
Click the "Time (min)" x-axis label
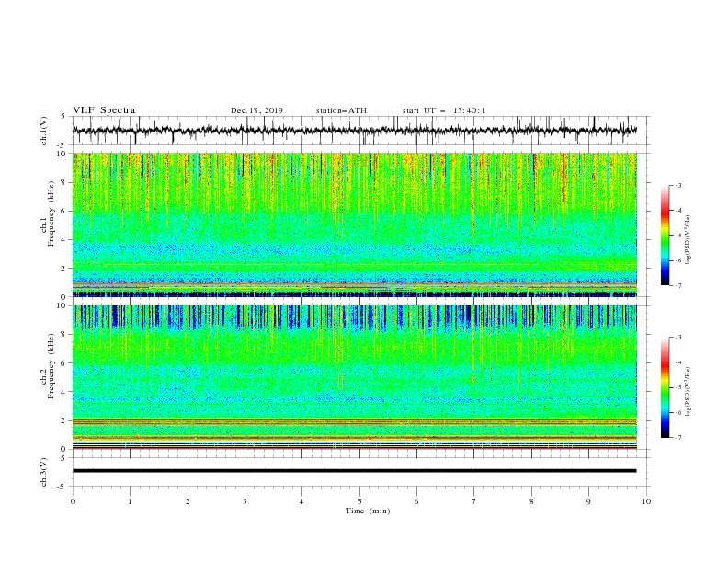[368, 511]
